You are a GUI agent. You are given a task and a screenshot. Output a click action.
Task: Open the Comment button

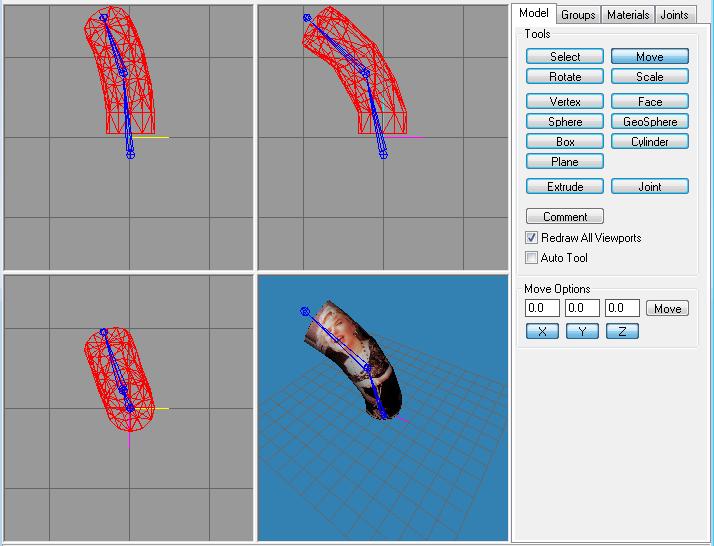click(x=565, y=216)
